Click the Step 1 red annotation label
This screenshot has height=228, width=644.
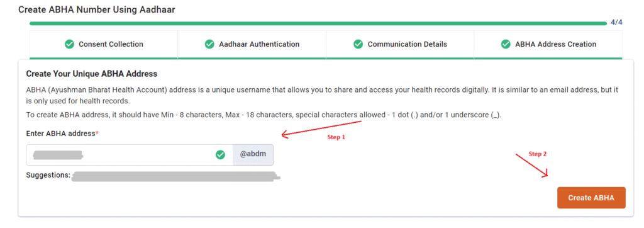[x=336, y=137]
